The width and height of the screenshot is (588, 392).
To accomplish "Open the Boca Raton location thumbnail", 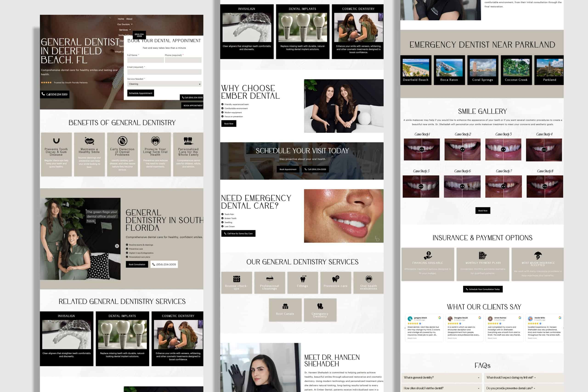I will coord(449,68).
